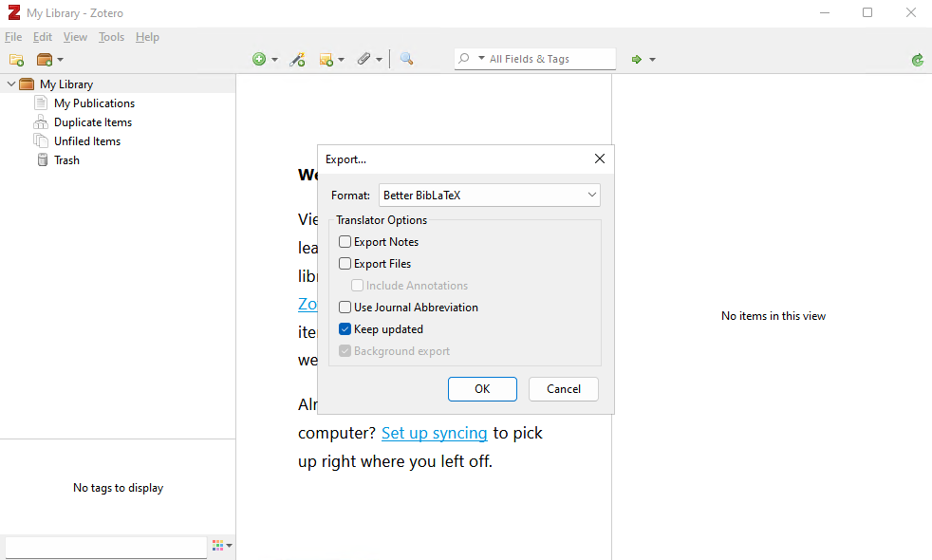Open the Tools menu
Screen dimensions: 932x560
coord(111,37)
